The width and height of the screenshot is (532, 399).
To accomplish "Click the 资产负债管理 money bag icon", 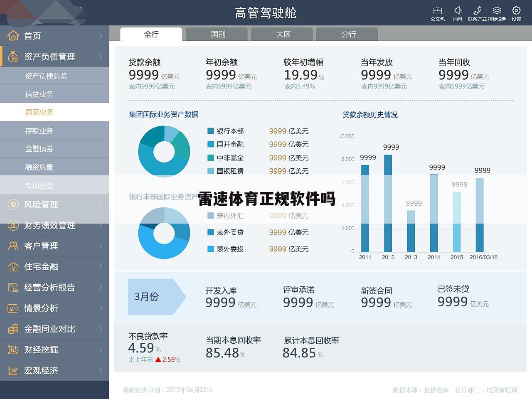I will (x=13, y=56).
